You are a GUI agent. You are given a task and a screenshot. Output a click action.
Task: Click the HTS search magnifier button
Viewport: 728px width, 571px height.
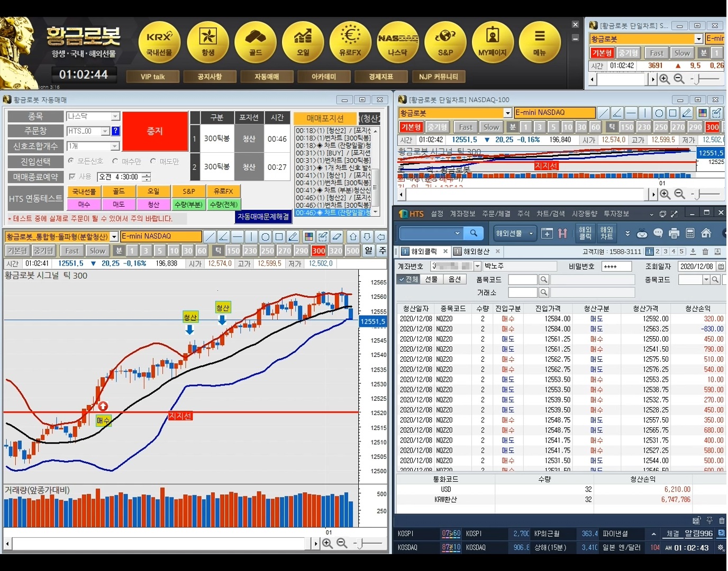(474, 233)
